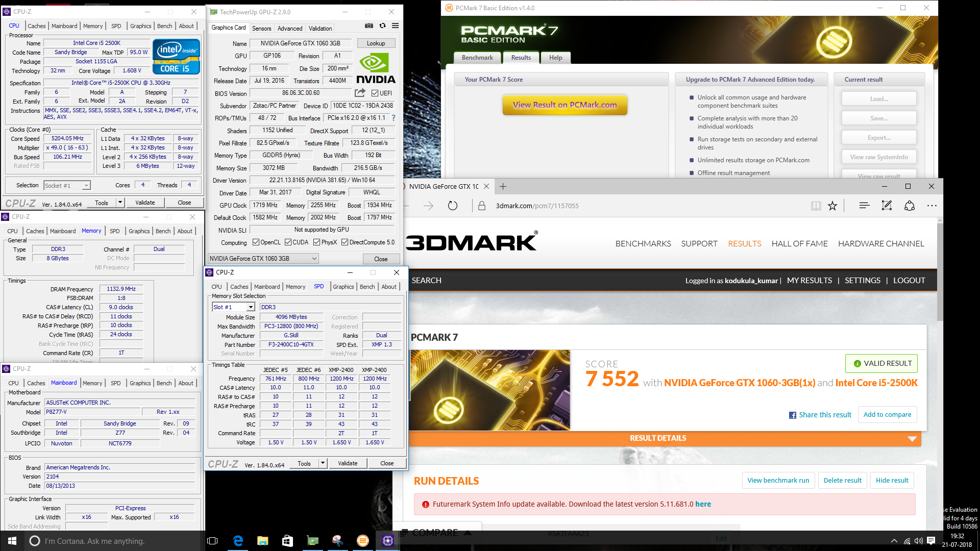Click the browser share icon
This screenshot has width=980, height=551.
pos(909,206)
